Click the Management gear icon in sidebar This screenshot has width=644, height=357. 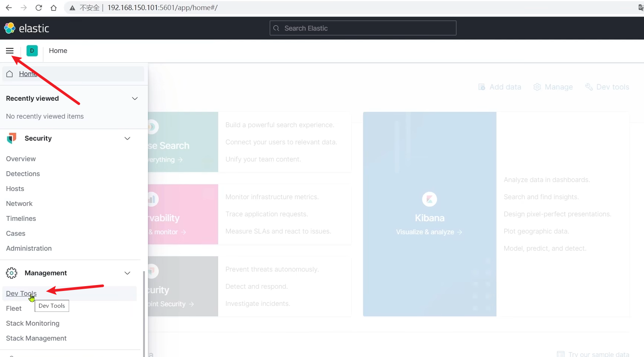tap(12, 273)
